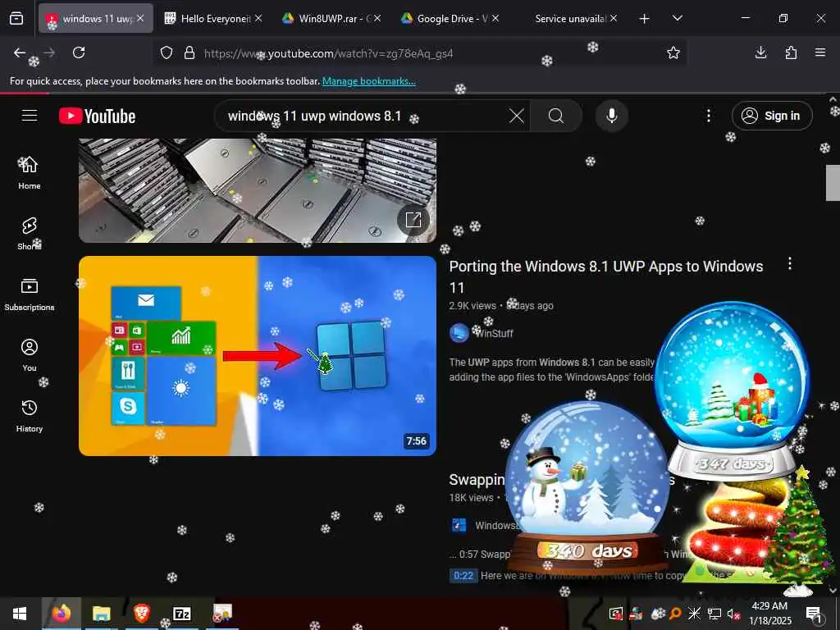Image resolution: width=840 pixels, height=630 pixels.
Task: Clear the YouTube search box text
Action: coord(517,116)
